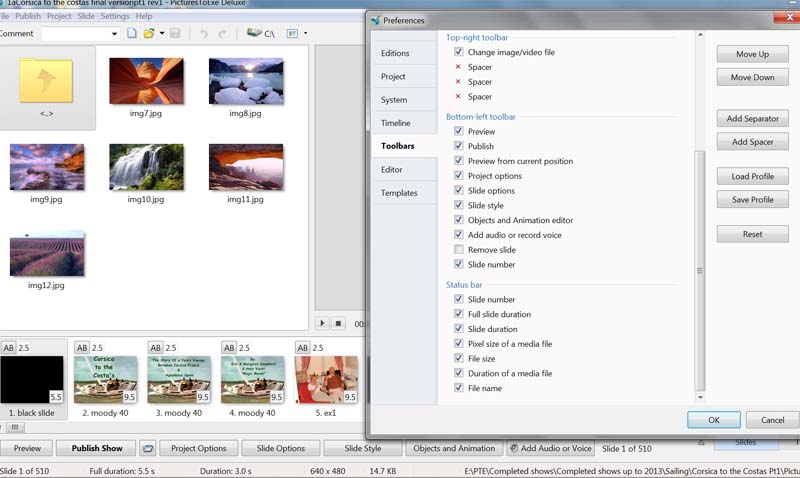The height and width of the screenshot is (478, 800).
Task: Toggle Change image/video file checkbox
Action: tap(459, 52)
